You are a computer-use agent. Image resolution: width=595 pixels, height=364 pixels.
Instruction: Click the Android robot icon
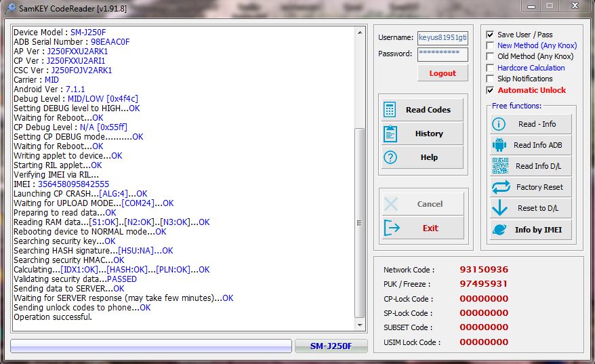(499, 145)
